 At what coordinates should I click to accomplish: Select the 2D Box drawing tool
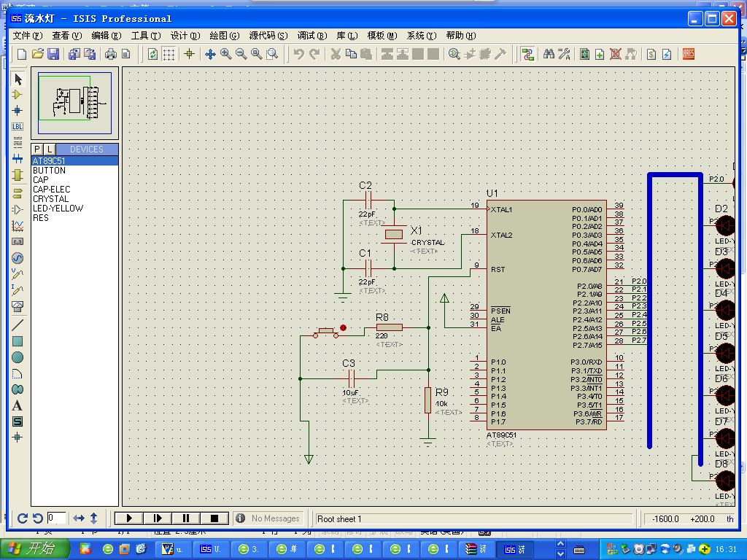(18, 341)
